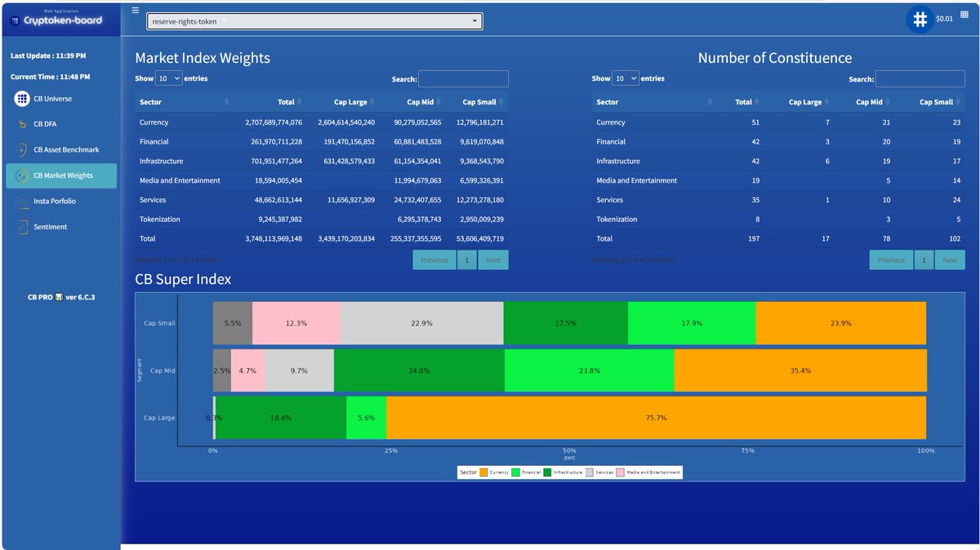Open CB Asset Benchmark menu item
This screenshot has width=980, height=550.
61,149
